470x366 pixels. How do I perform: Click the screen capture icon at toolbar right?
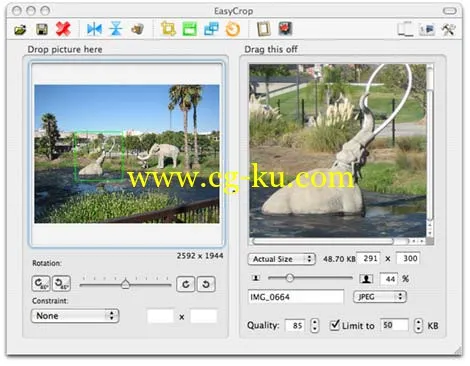[427, 29]
